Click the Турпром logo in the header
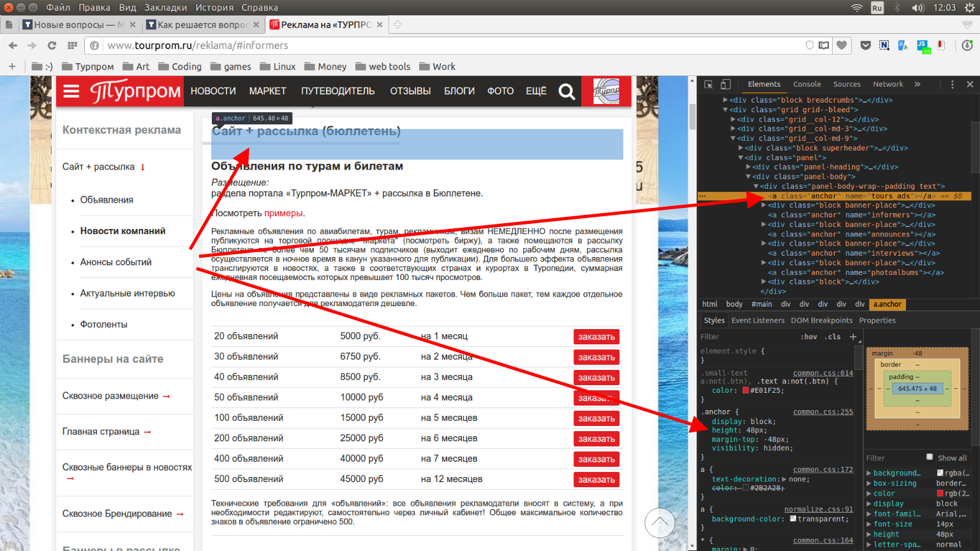 pyautogui.click(x=135, y=91)
